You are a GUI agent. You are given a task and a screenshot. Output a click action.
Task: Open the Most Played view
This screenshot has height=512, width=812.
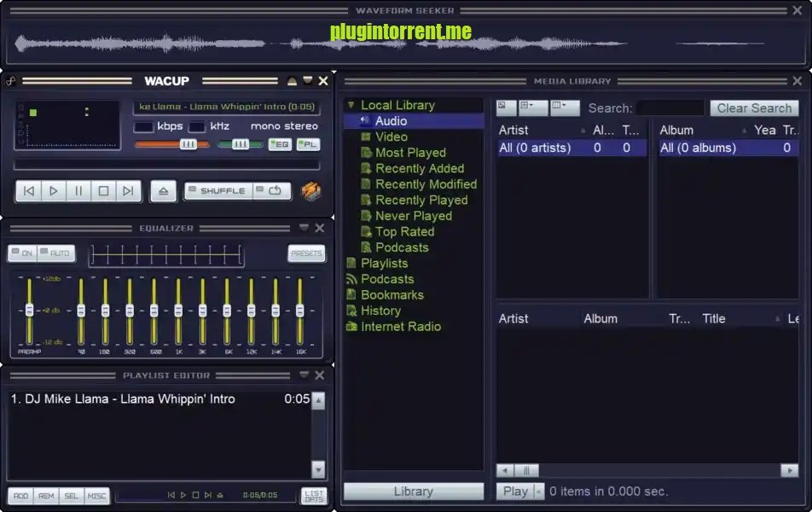410,153
